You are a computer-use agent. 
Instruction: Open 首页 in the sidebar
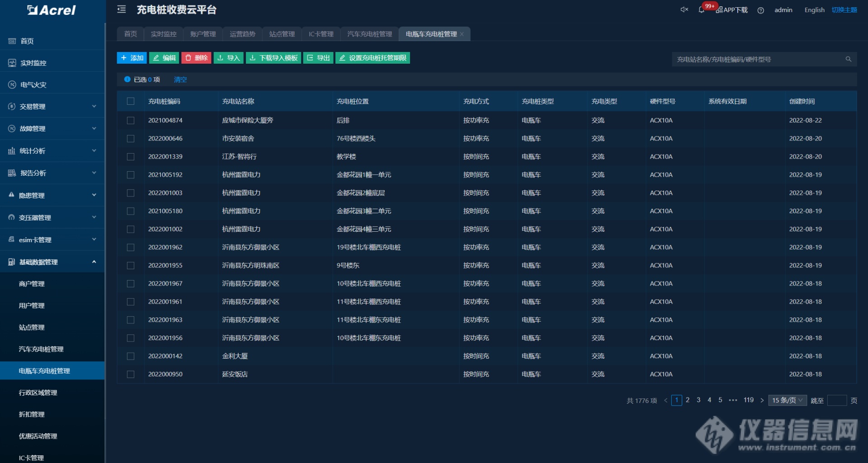[x=52, y=41]
